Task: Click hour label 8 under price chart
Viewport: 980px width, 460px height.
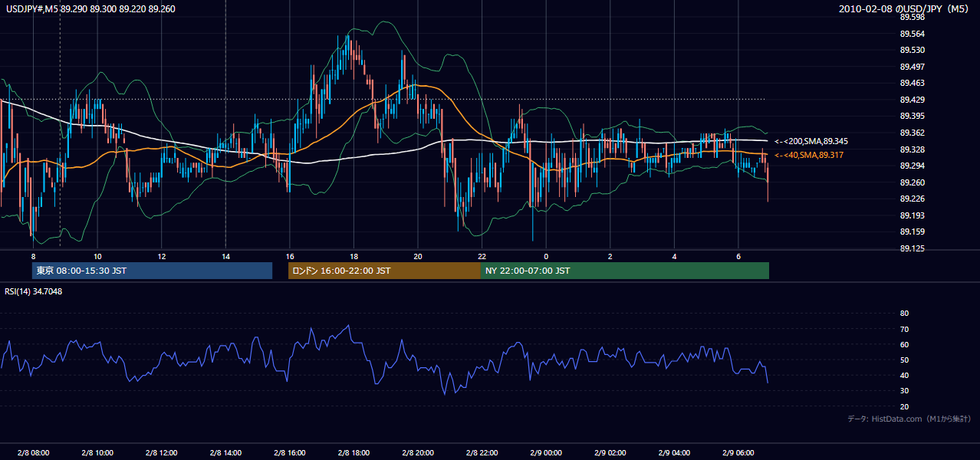Action: tap(33, 256)
